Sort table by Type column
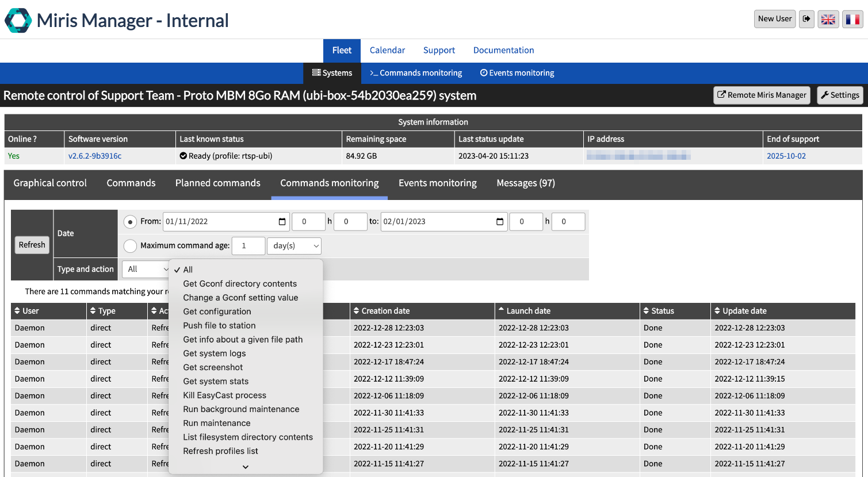868x477 pixels. [117, 311]
